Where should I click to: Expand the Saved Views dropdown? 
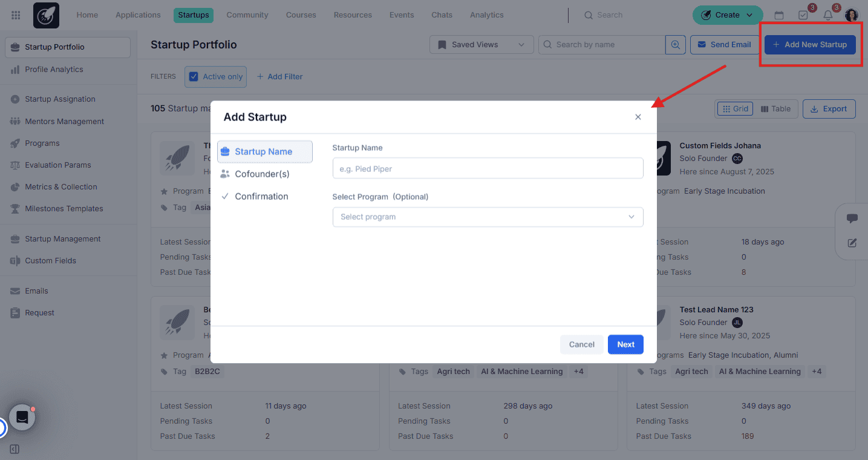481,44
